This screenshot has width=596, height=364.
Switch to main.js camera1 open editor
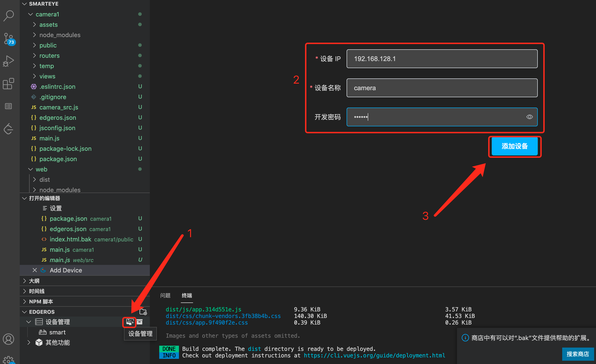click(x=85, y=250)
